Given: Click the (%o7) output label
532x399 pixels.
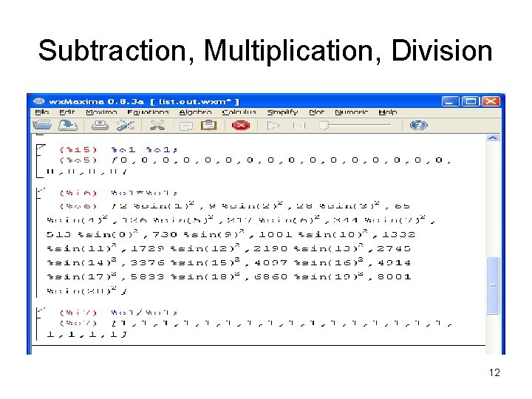Looking at the screenshot, I should [78, 323].
